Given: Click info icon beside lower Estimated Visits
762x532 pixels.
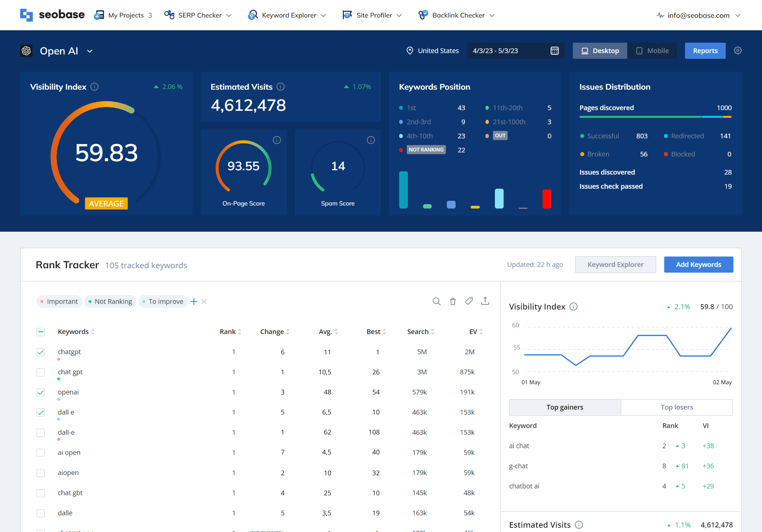Looking at the screenshot, I should pos(579,524).
